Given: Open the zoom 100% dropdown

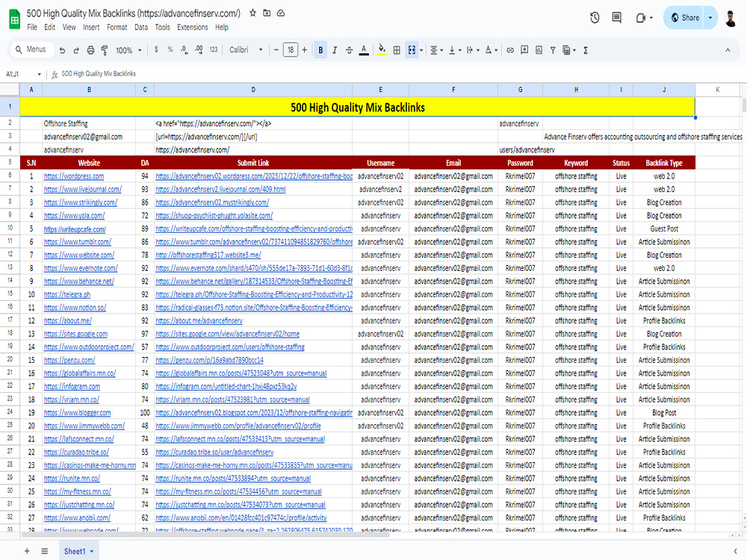Looking at the screenshot, I should pos(128,50).
